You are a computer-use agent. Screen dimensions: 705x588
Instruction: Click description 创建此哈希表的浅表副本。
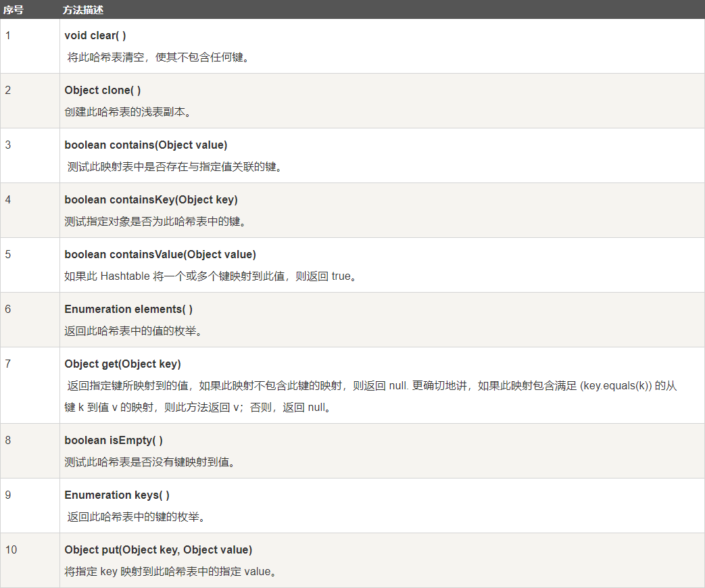(128, 112)
